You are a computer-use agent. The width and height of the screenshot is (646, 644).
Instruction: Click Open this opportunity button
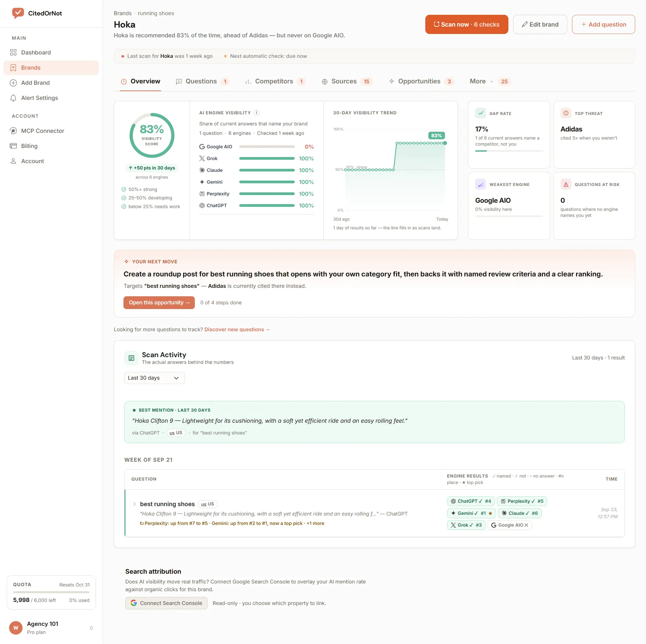159,303
